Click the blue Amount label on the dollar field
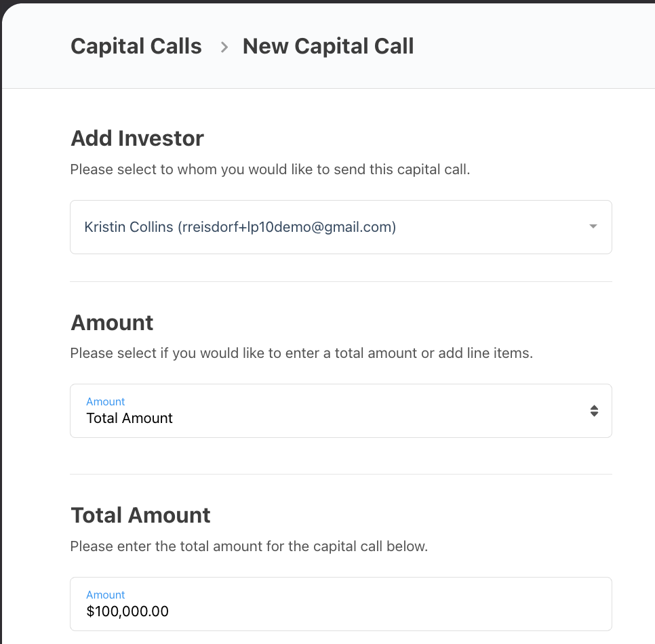 [105, 595]
